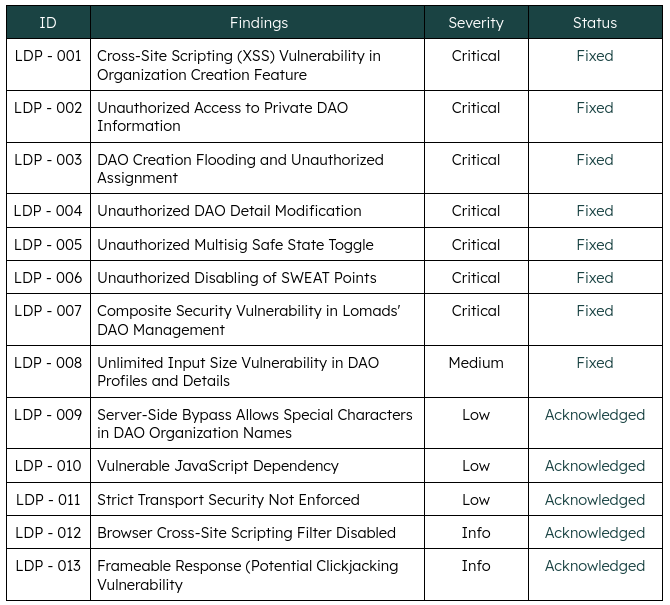Viewport: 670px width, 605px height.
Task: Click Acknowledged status for LDP - 013
Action: [594, 566]
